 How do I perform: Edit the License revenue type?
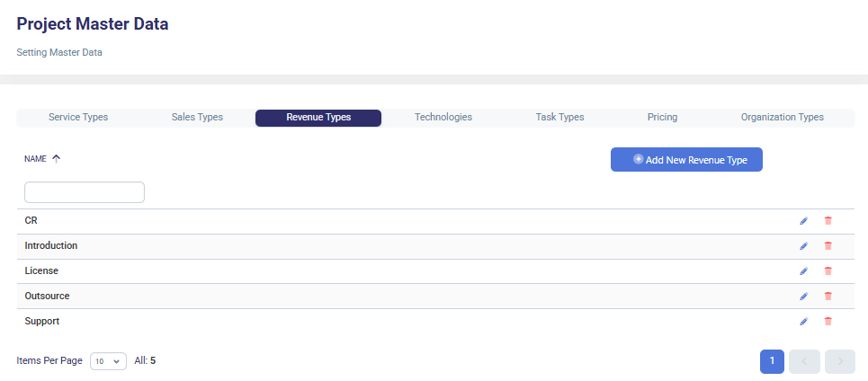(803, 271)
